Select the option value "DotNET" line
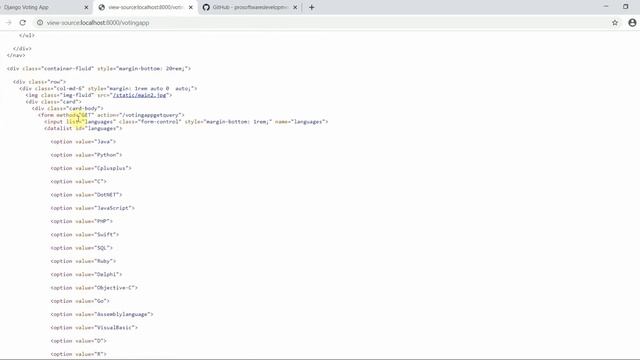Screen dimensions: 640x360 tap(87, 195)
